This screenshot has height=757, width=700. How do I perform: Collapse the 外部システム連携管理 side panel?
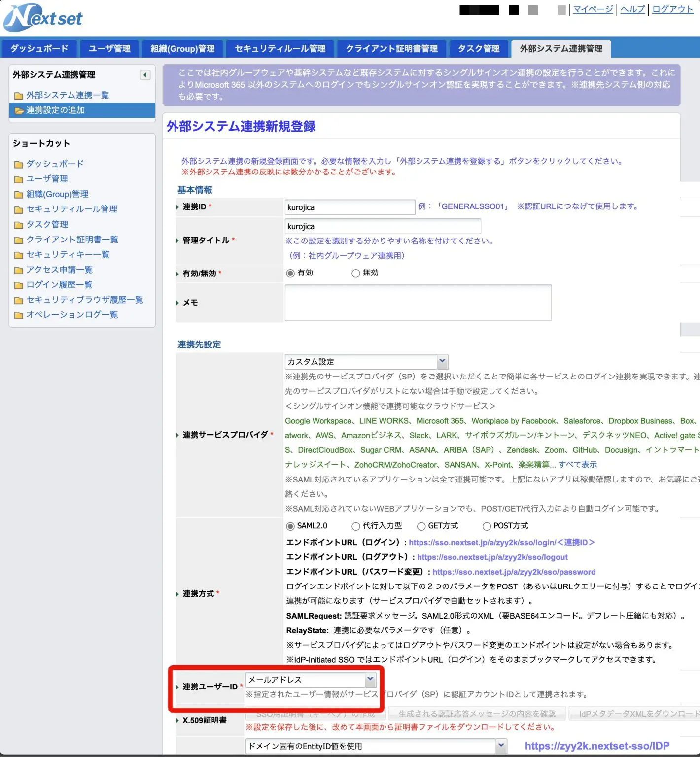click(145, 75)
